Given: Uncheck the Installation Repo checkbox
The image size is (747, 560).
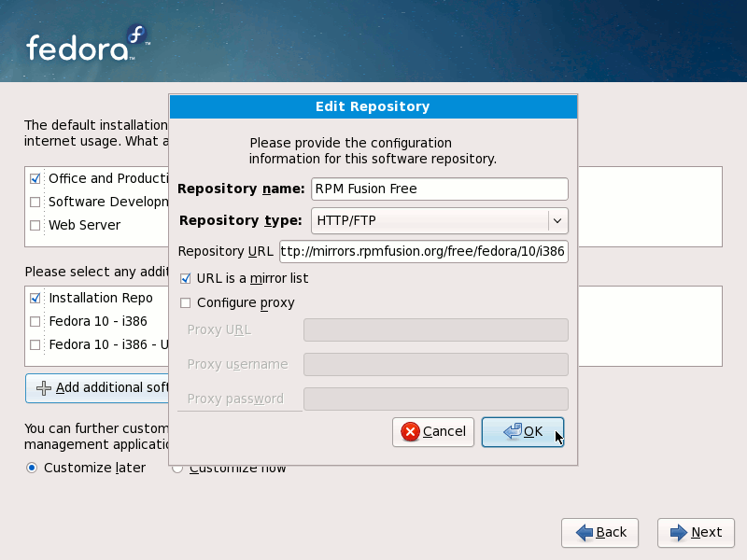Looking at the screenshot, I should point(35,298).
